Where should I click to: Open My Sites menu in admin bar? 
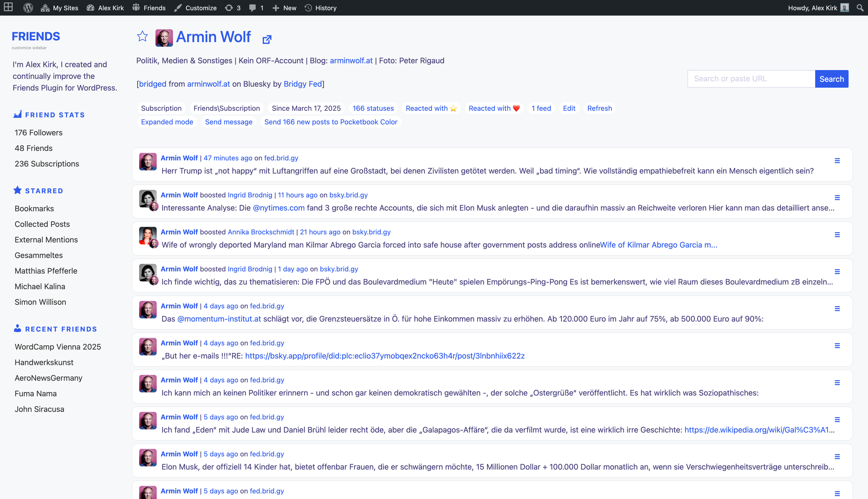[59, 8]
